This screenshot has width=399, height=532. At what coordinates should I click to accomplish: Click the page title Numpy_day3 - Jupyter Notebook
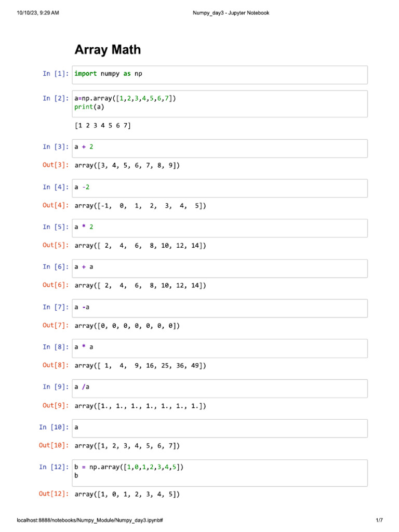(231, 13)
